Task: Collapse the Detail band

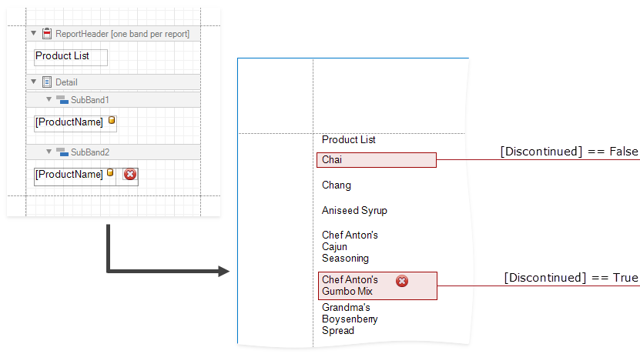Action: [x=34, y=82]
